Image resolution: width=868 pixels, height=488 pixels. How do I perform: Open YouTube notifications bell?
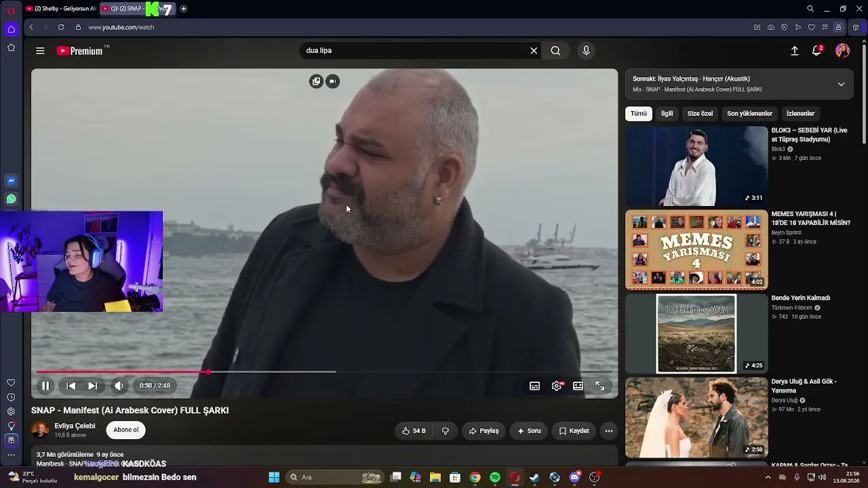[x=817, y=51]
